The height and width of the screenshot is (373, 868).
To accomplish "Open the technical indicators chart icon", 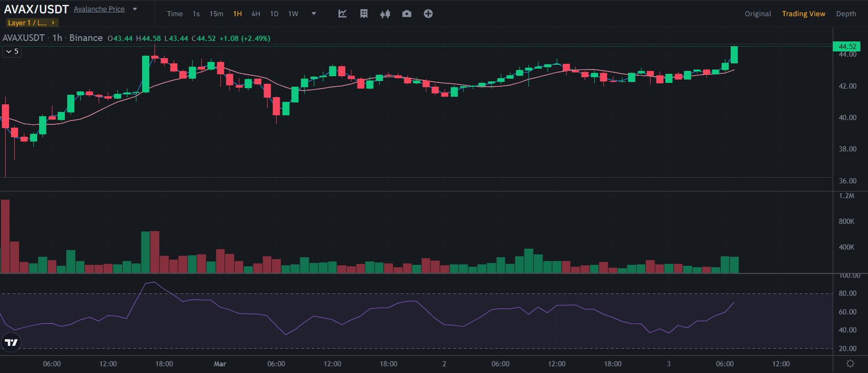I will [342, 14].
